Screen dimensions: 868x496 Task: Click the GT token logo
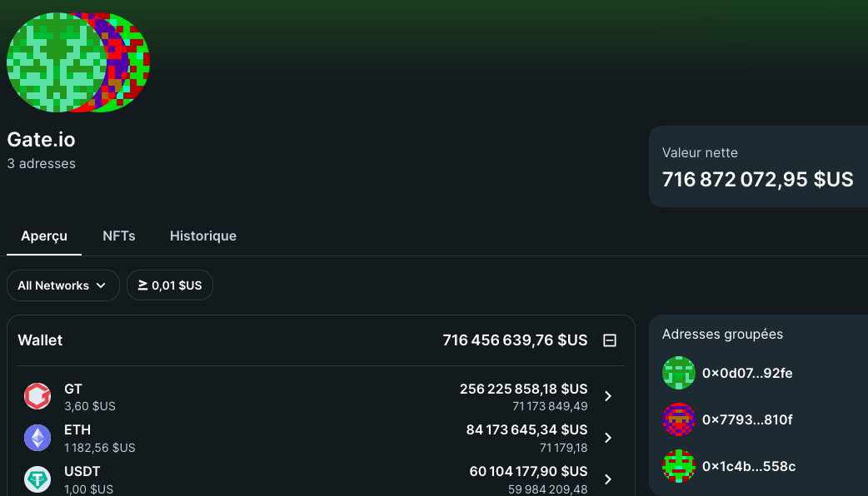pyautogui.click(x=37, y=396)
